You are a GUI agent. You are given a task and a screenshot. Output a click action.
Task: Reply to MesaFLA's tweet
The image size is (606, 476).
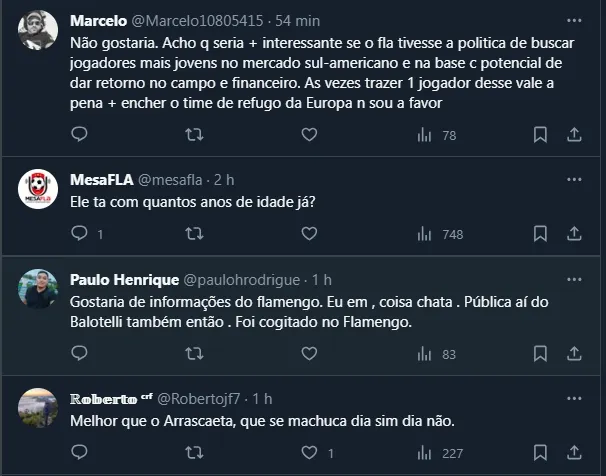click(x=80, y=233)
